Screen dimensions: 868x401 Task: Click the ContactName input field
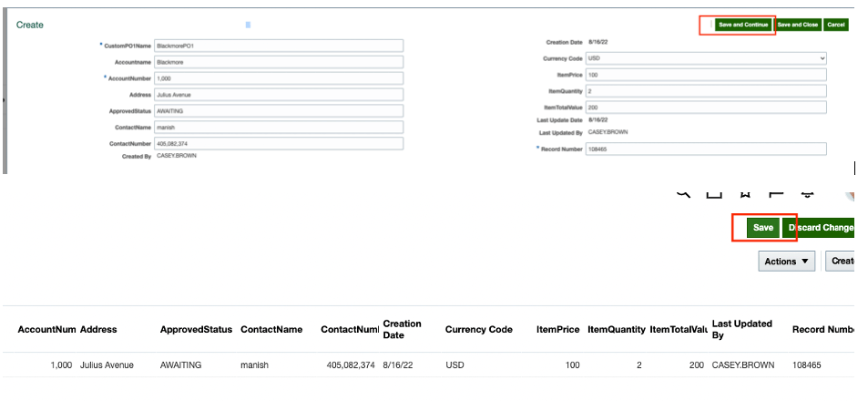(x=278, y=128)
